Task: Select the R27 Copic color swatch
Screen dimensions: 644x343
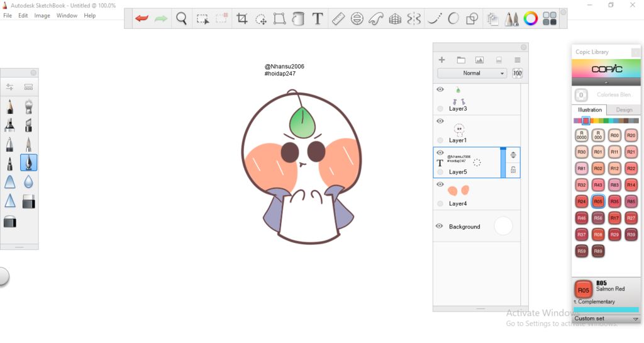Action: [x=631, y=218]
